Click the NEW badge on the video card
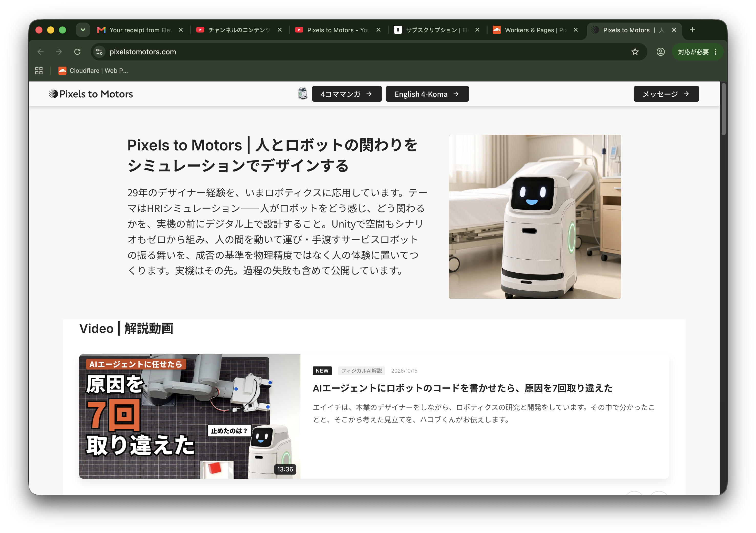This screenshot has width=756, height=533. click(322, 371)
